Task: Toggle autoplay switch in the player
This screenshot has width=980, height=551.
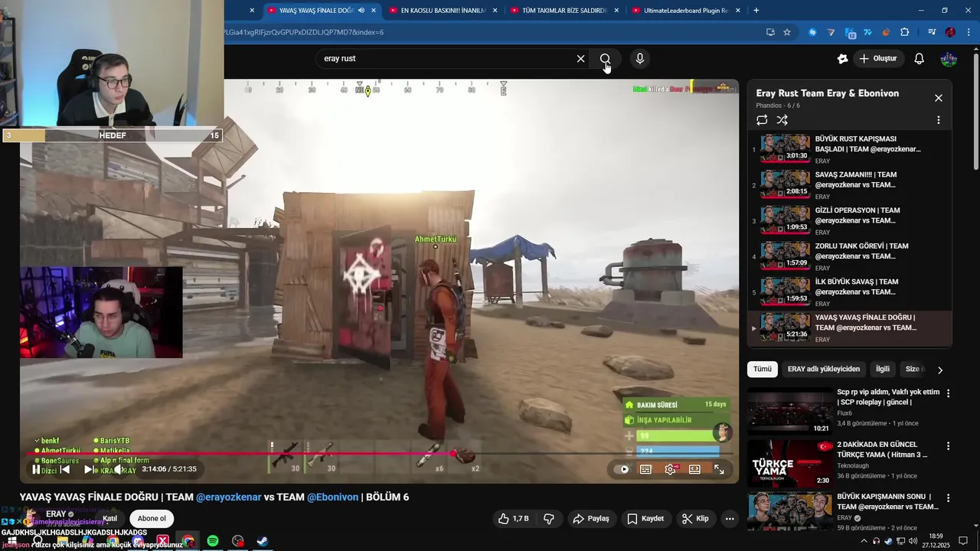Action: pos(623,470)
